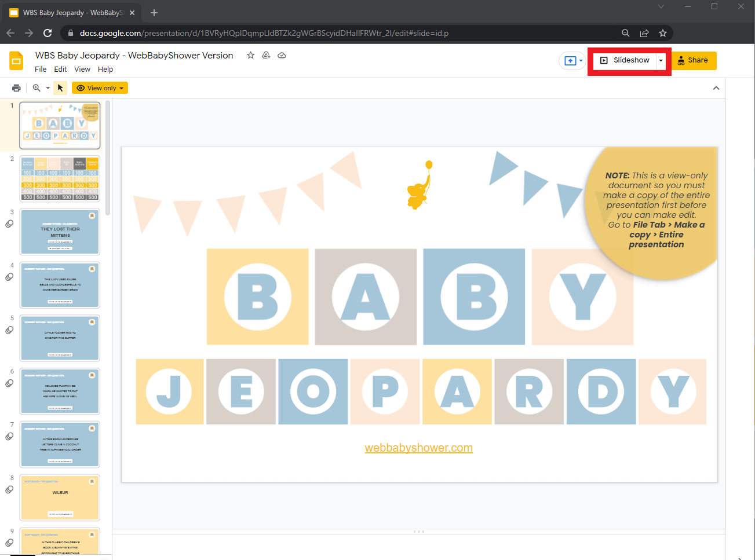This screenshot has height=560, width=755.
Task: Expand the Slideshow options arrow
Action: tap(661, 61)
